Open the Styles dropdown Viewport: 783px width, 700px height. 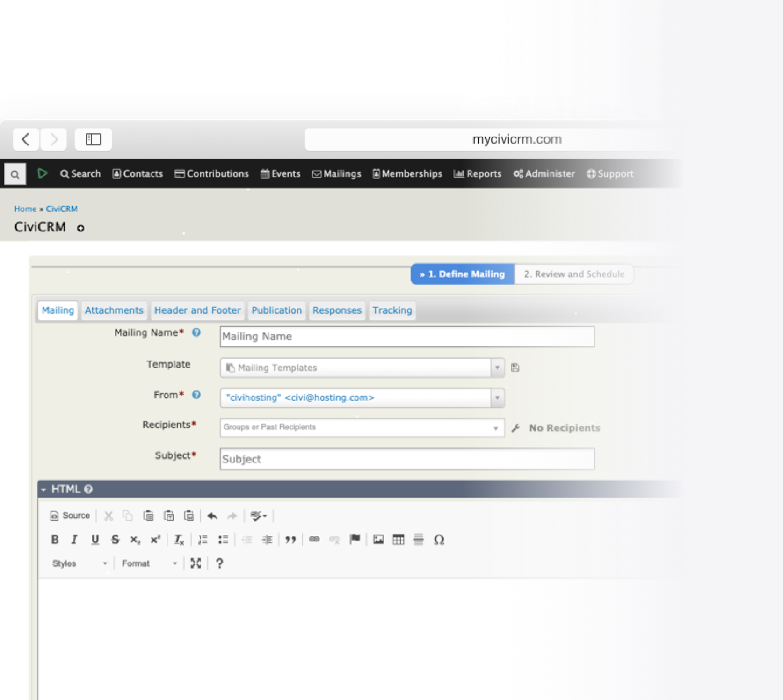pyautogui.click(x=80, y=563)
